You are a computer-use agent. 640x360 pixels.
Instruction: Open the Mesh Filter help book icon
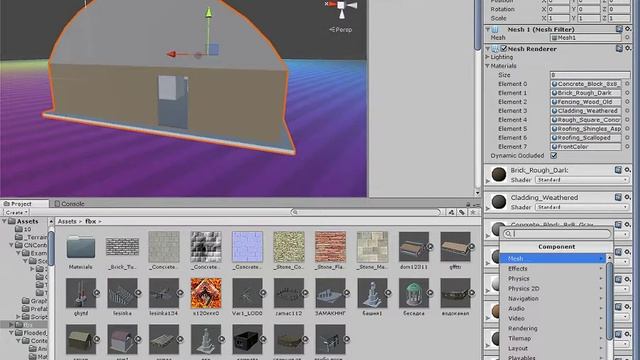[619, 29]
